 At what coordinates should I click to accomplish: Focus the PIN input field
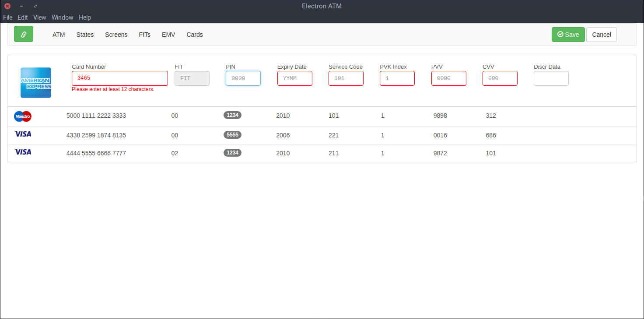coord(243,78)
